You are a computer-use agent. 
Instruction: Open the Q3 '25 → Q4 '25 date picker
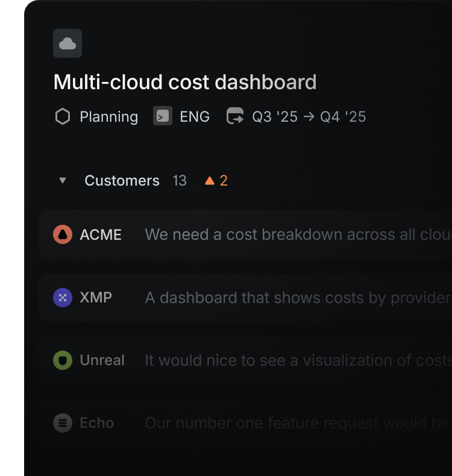pyautogui.click(x=309, y=116)
